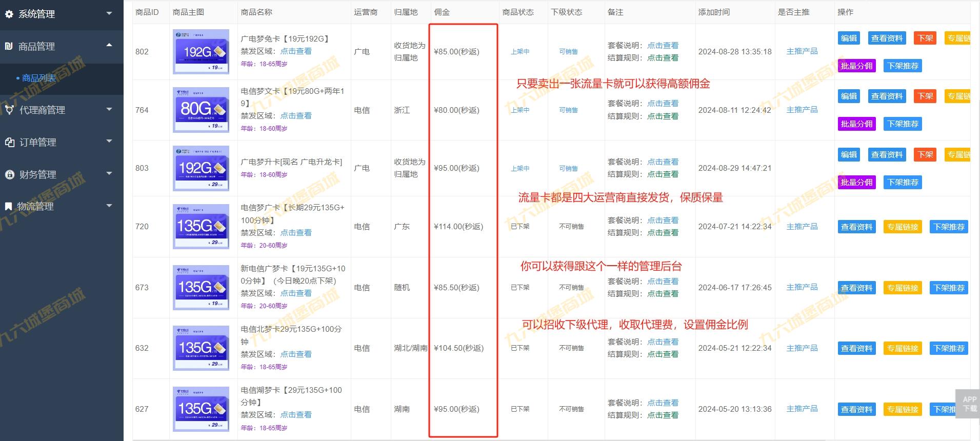Click 专属链接 button for product 632

click(903, 348)
